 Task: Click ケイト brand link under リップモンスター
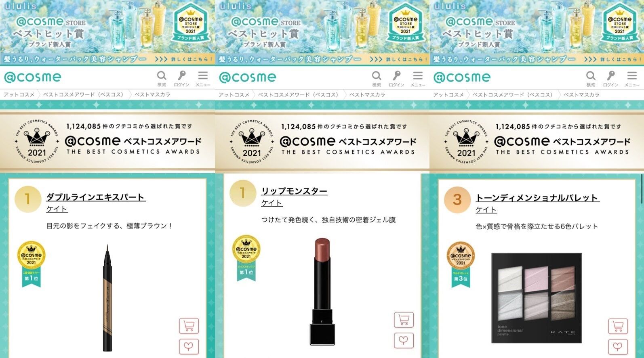(x=272, y=203)
